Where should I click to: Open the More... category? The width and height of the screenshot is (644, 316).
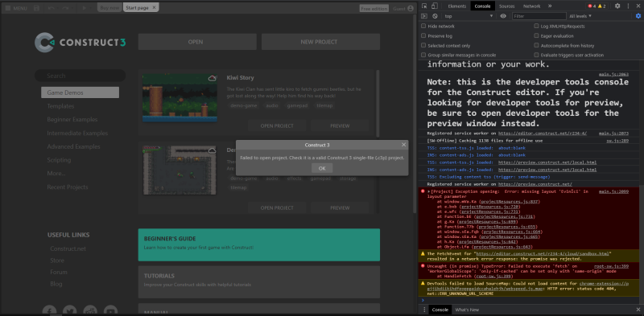coord(56,173)
